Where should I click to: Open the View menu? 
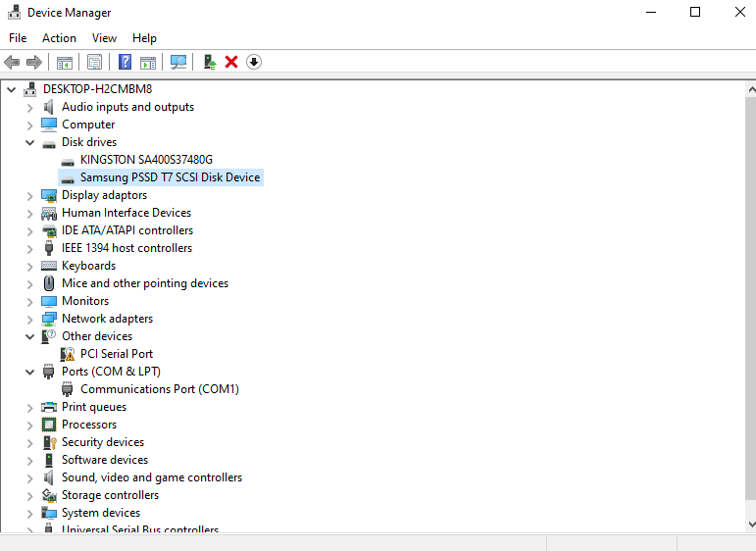104,38
